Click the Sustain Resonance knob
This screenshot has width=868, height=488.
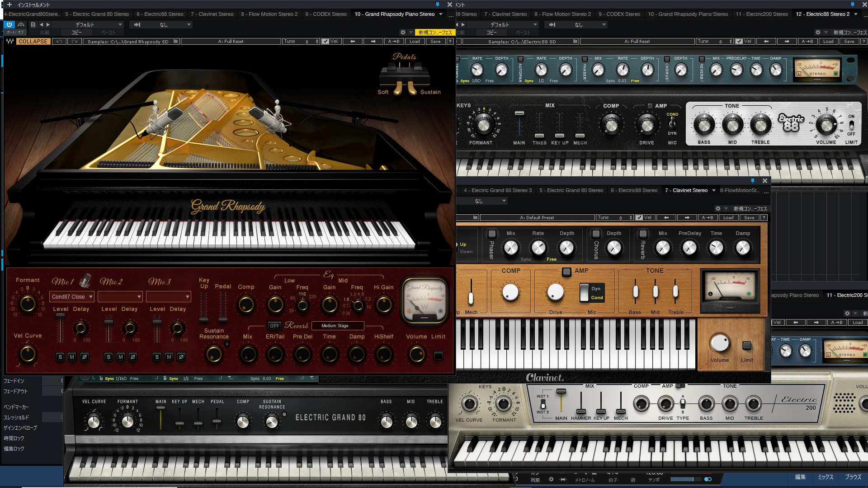(x=214, y=354)
